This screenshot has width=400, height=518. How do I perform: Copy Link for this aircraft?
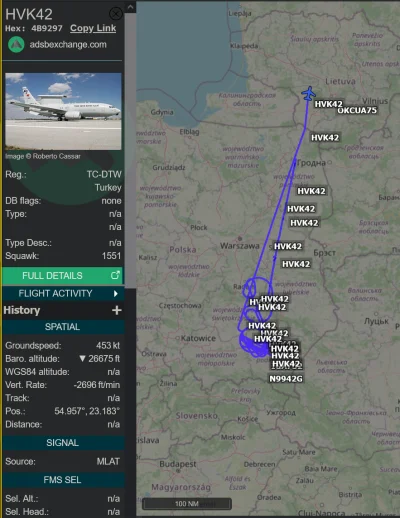click(93, 28)
